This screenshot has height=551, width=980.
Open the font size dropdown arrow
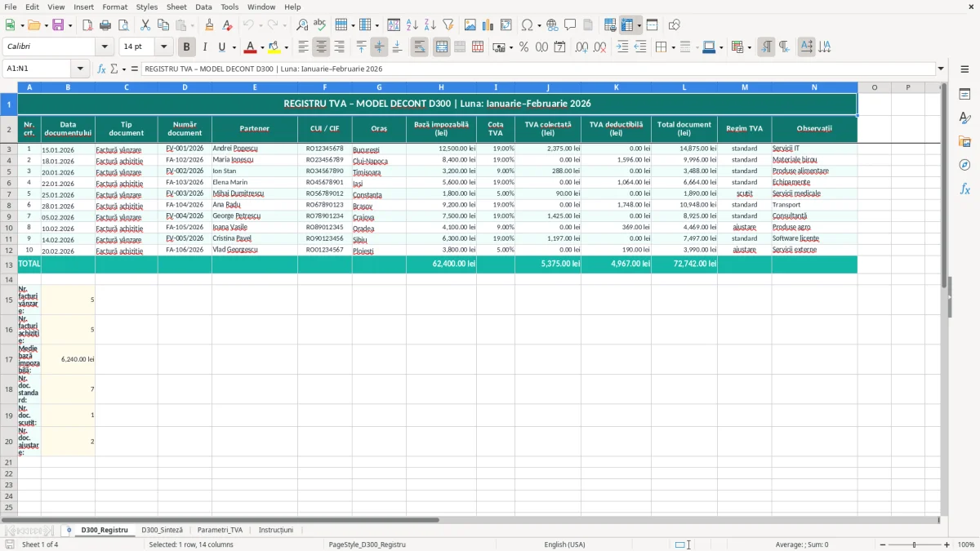pyautogui.click(x=163, y=47)
